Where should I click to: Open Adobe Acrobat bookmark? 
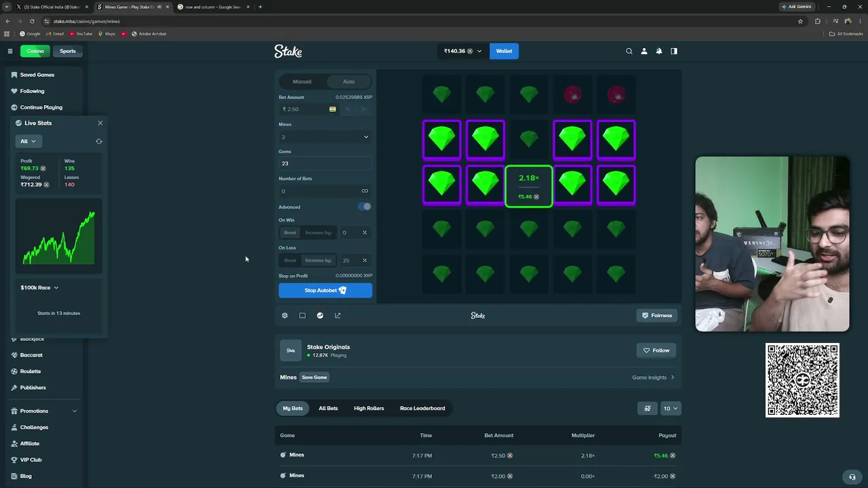[x=149, y=33]
